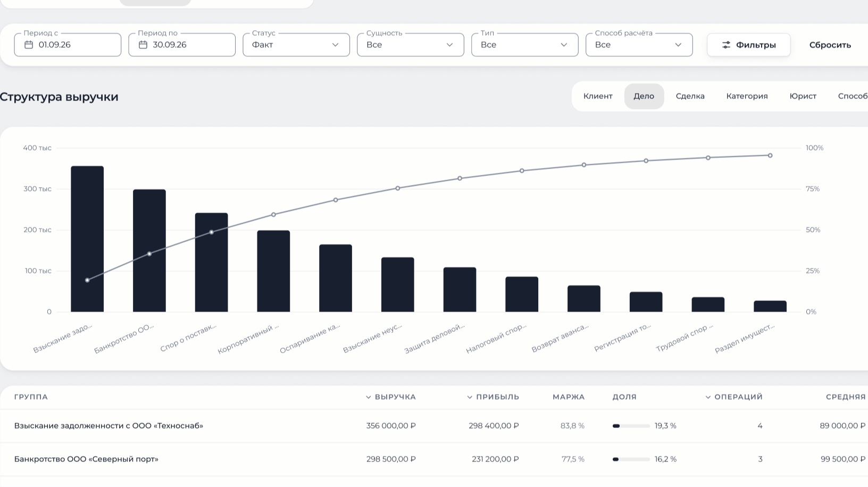868x487 pixels.
Task: Switch to the Категория tab
Action: click(747, 96)
